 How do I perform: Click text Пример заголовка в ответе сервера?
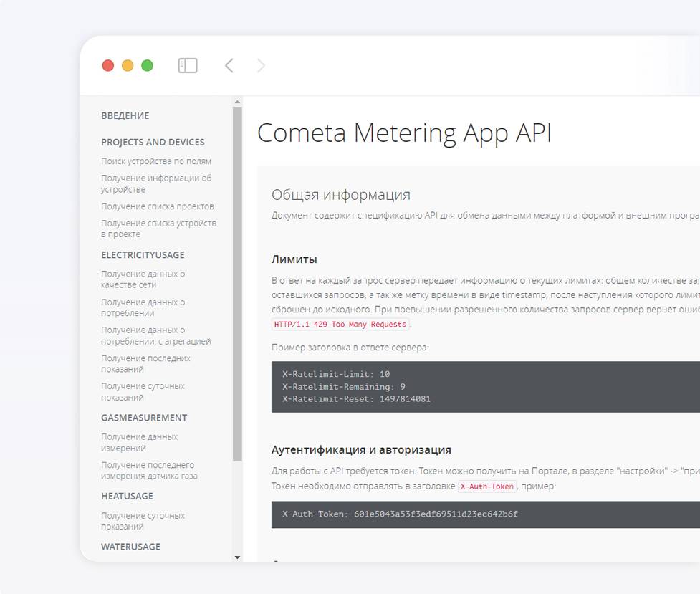tap(350, 348)
